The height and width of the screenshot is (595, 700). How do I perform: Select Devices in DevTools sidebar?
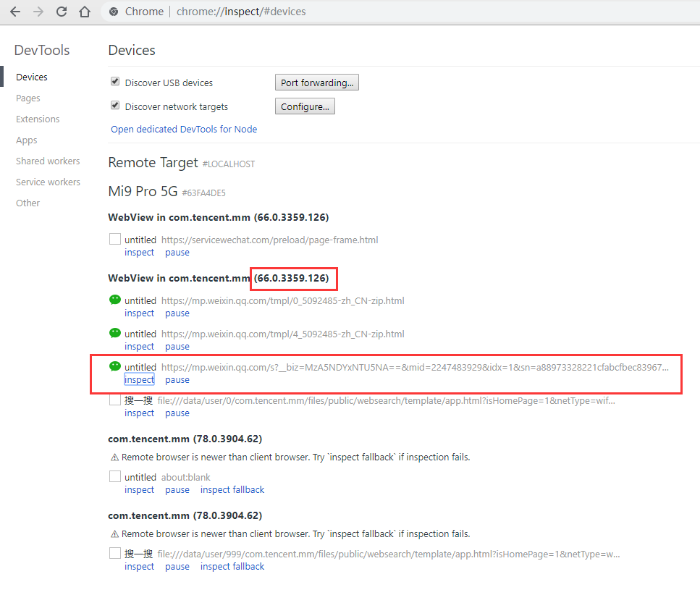point(32,77)
